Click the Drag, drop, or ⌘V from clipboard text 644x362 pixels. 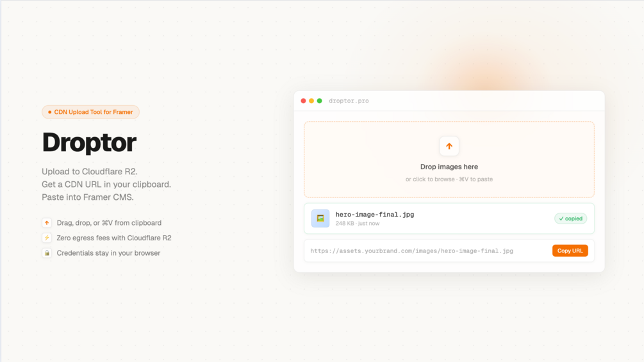click(109, 223)
